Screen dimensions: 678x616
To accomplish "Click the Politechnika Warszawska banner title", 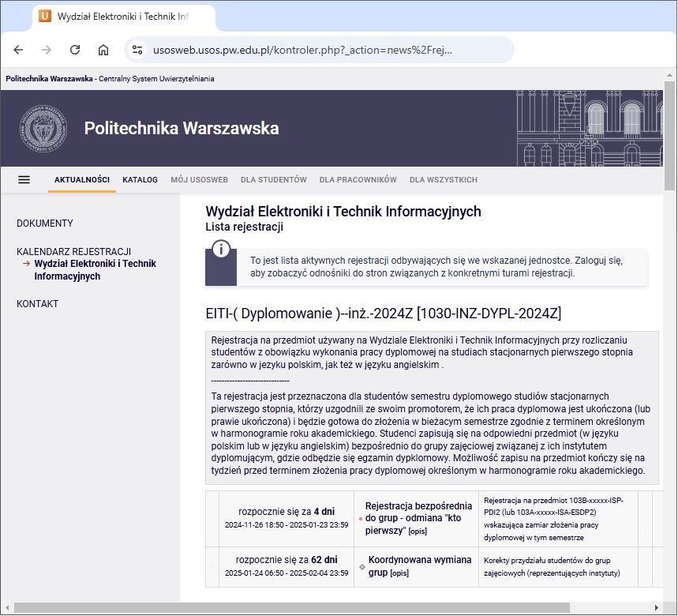I will (x=182, y=129).
